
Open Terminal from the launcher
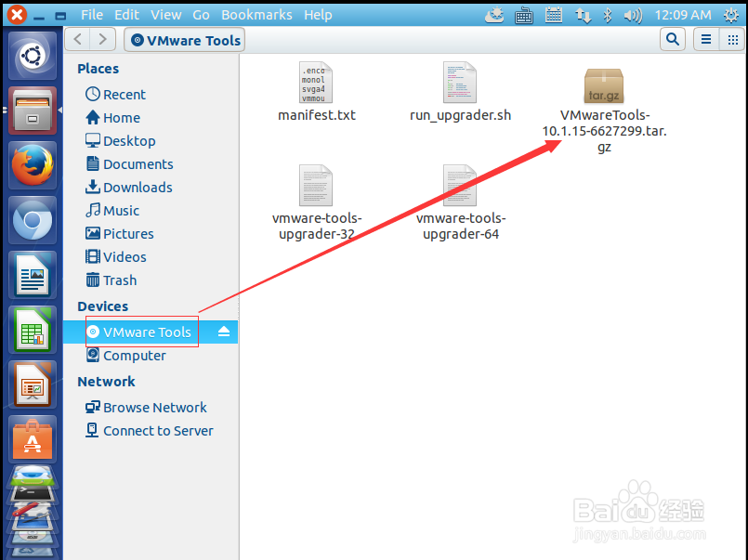(33, 492)
